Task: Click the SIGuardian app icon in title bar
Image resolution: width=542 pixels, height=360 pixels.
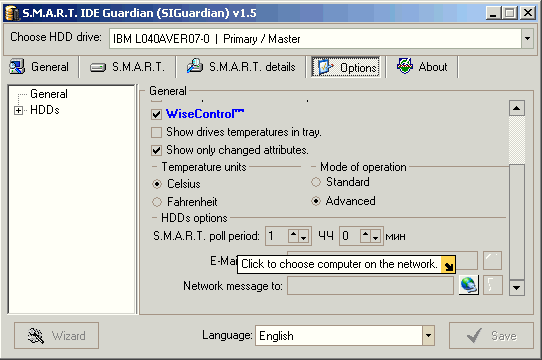Action: (12, 13)
